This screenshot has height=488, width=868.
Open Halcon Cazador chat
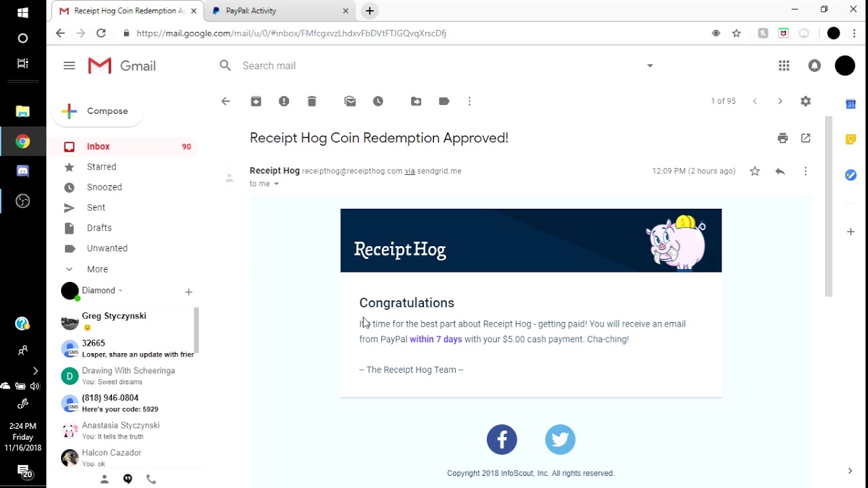coord(126,457)
